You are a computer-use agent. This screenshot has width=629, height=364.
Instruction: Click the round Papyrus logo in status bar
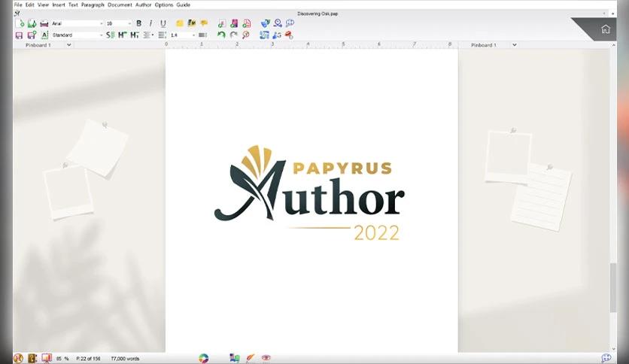coord(19,358)
